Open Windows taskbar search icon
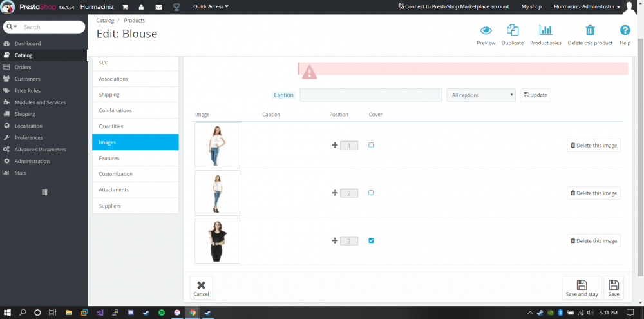This screenshot has width=644, height=319. point(23,313)
